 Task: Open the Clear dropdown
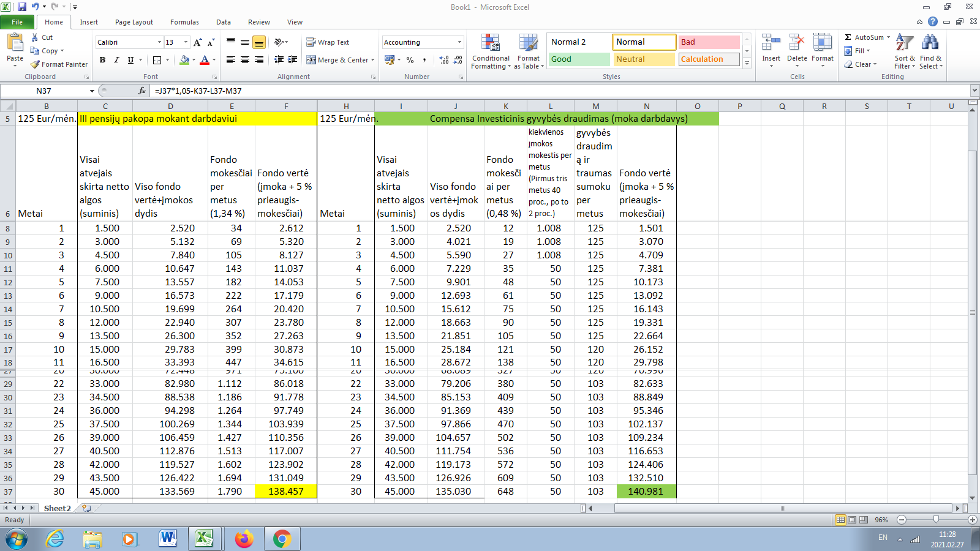point(861,64)
